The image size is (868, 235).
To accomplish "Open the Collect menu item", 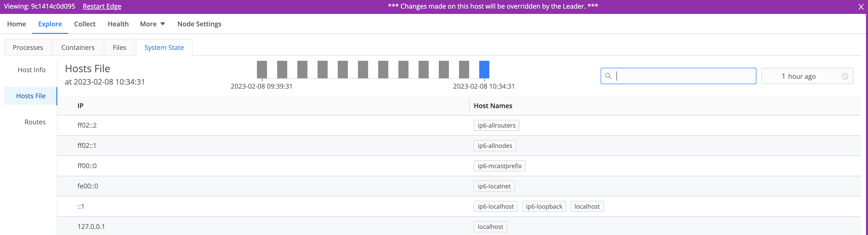I will [85, 24].
